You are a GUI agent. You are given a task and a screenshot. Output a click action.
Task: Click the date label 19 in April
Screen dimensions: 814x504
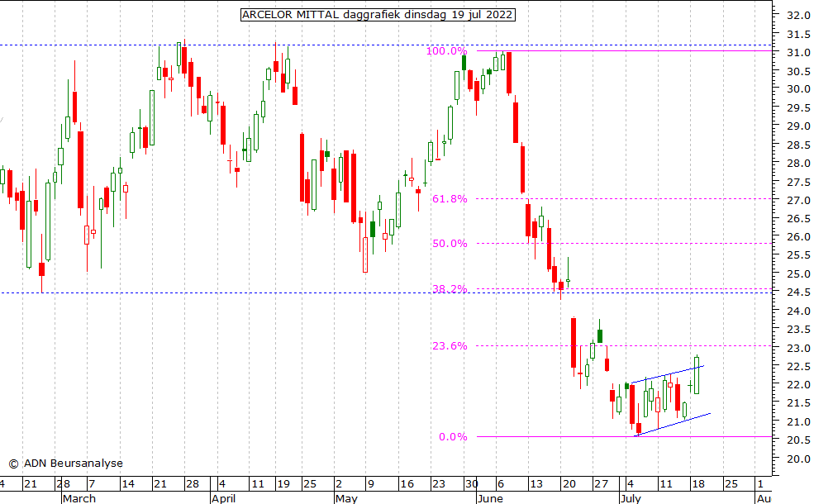[x=283, y=483]
